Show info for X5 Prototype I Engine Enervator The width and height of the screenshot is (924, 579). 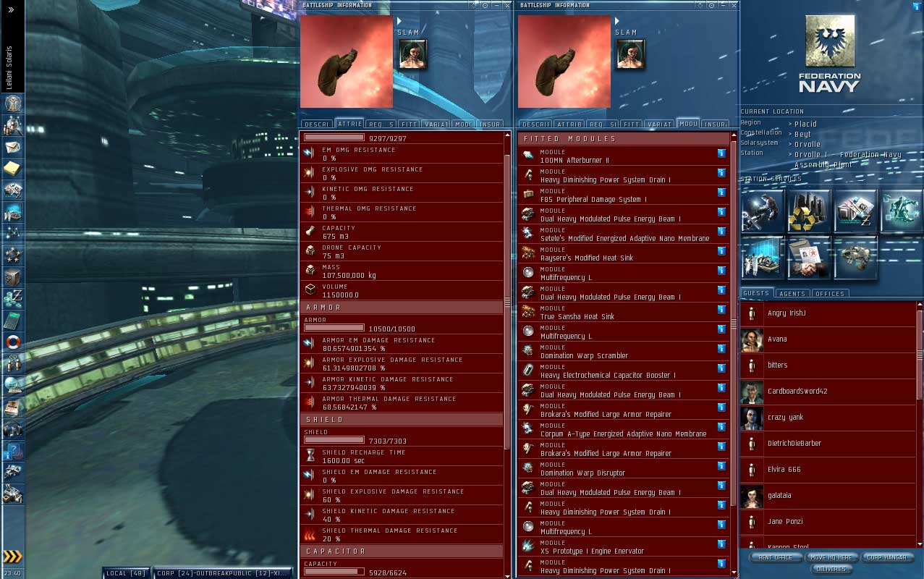point(721,544)
